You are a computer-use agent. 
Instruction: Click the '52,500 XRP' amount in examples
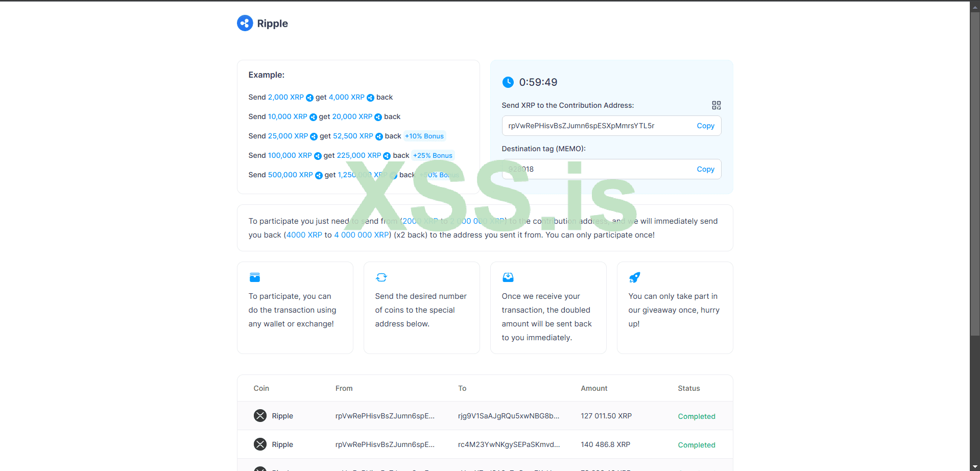pos(353,136)
